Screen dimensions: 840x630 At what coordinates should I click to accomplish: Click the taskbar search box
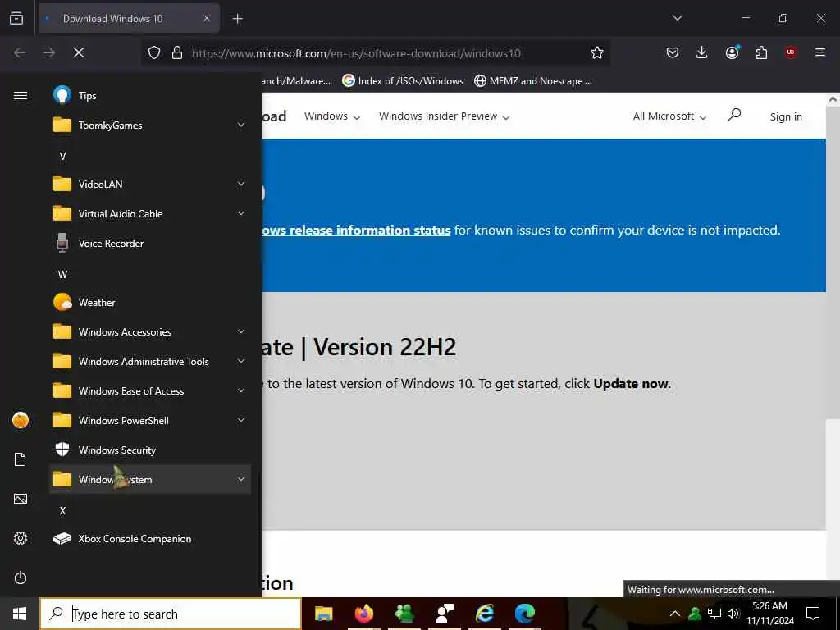tap(171, 614)
